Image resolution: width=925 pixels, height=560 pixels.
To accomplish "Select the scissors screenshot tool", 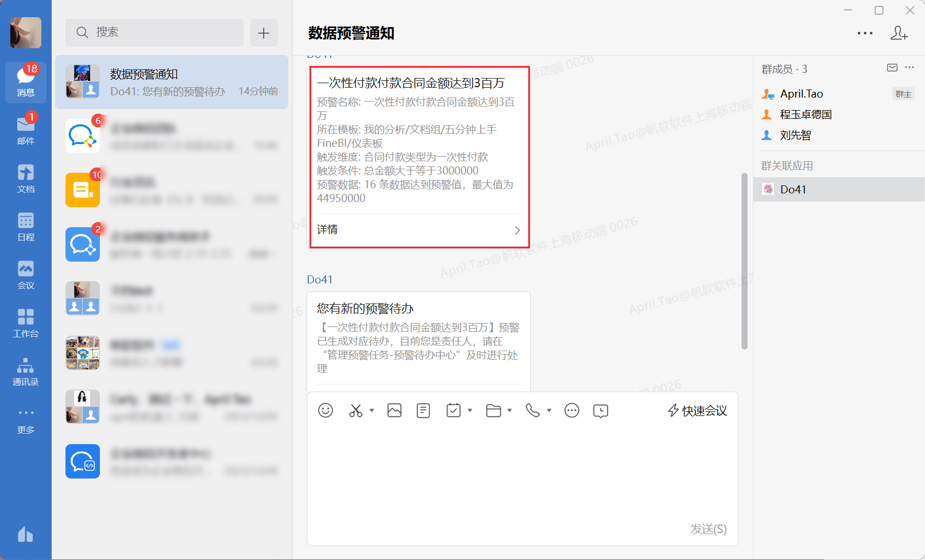I will coord(356,410).
